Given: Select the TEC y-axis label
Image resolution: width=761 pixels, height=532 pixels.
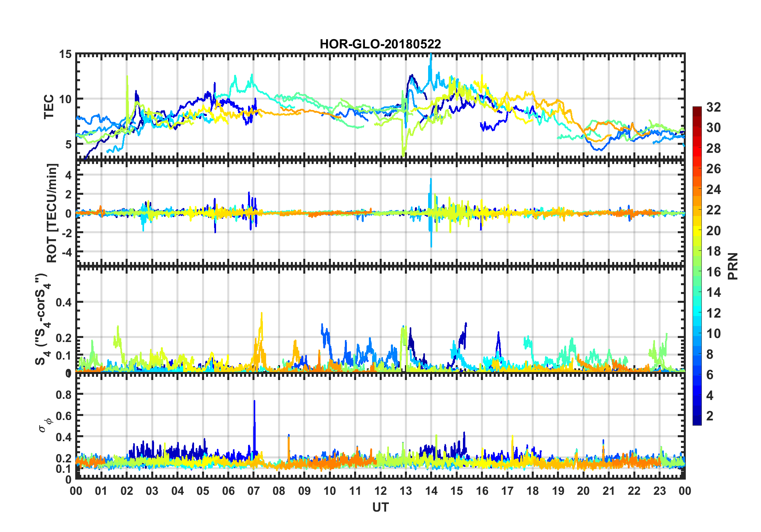Looking at the screenshot, I should [x=49, y=107].
